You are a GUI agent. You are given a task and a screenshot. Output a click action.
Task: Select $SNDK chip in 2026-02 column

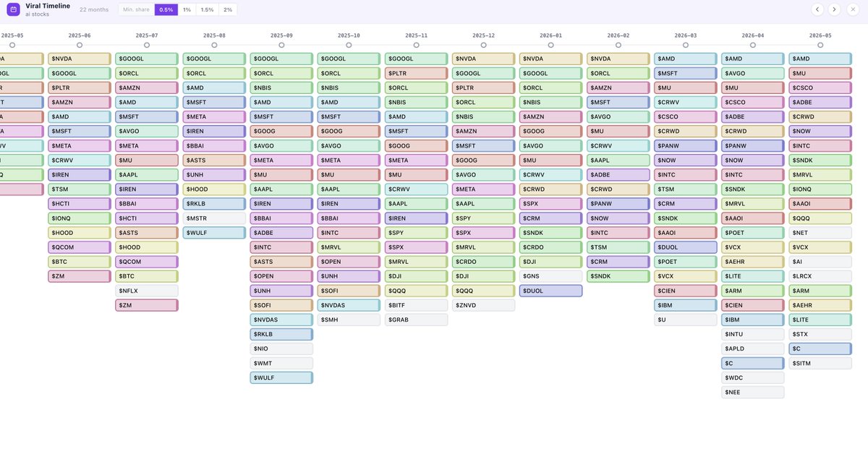(618, 276)
